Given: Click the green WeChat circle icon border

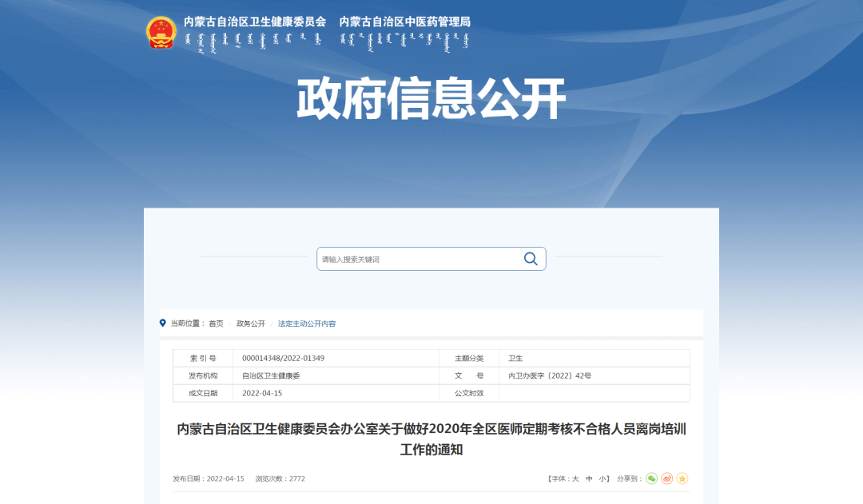Looking at the screenshot, I should pos(651,473).
